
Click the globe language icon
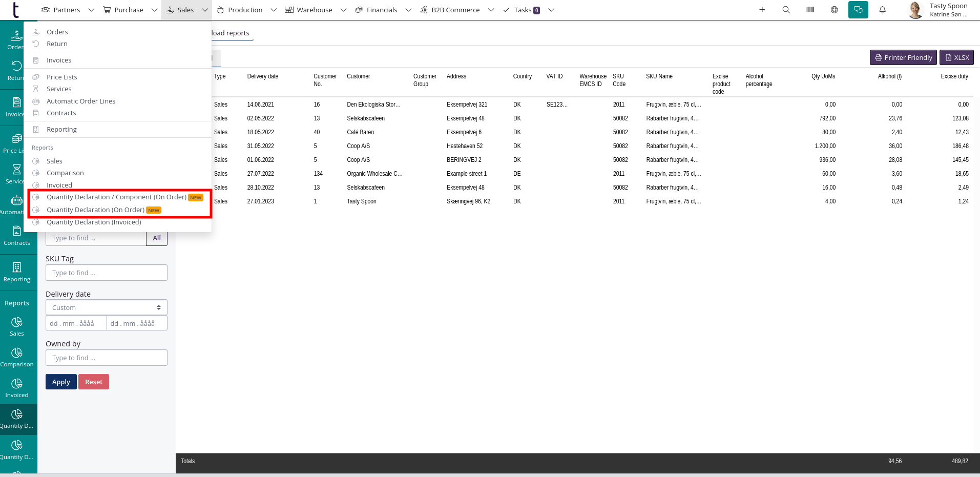click(x=834, y=10)
